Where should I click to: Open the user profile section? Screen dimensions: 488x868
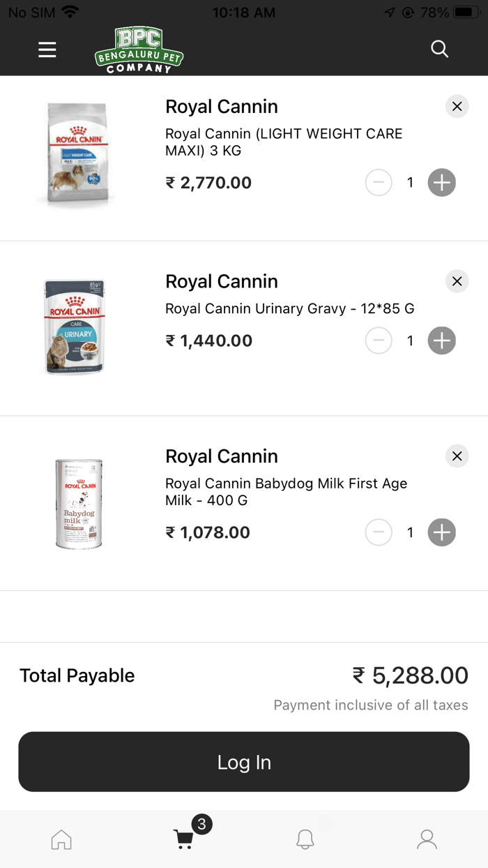pyautogui.click(x=427, y=839)
